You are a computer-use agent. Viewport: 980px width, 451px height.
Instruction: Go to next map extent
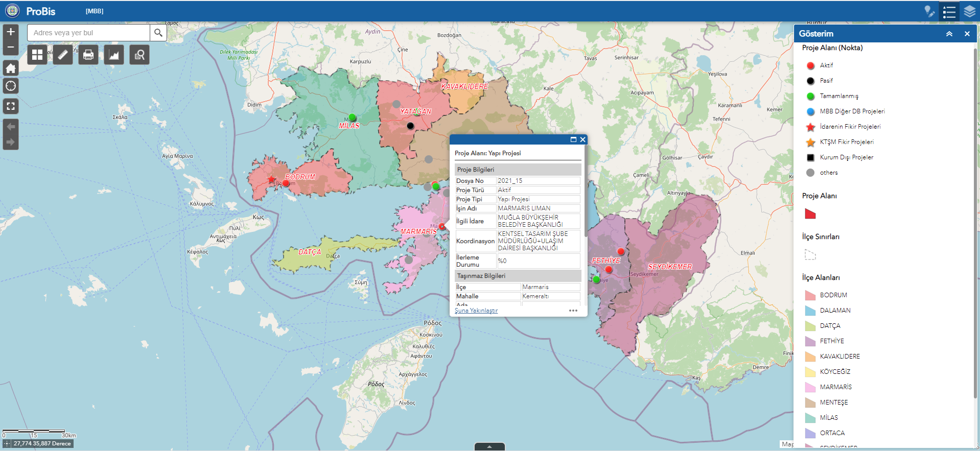[11, 142]
